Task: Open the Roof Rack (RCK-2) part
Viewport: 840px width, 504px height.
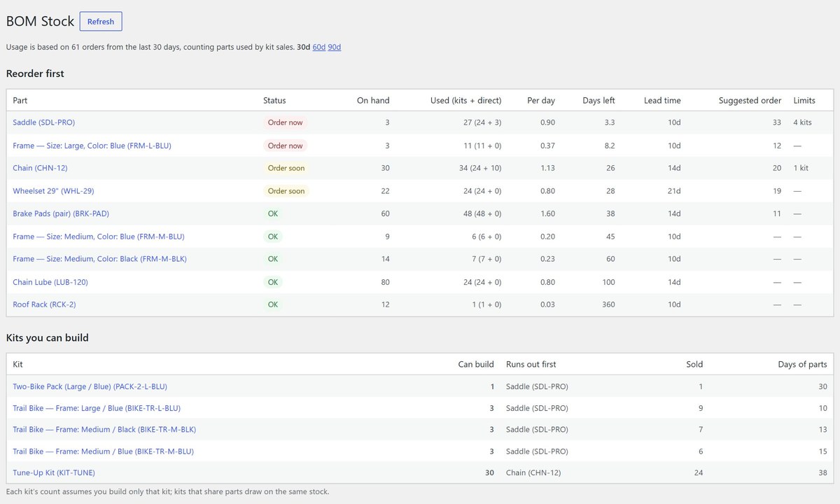Action: pyautogui.click(x=44, y=304)
